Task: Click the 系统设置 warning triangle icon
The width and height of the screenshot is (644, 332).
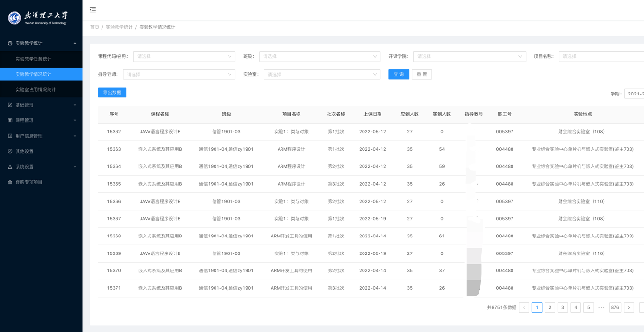Action: [x=10, y=167]
